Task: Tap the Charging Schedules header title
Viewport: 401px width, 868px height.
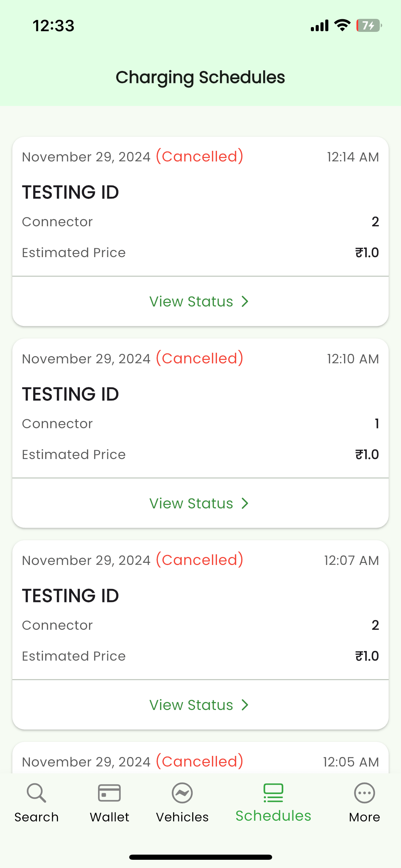Action: [x=200, y=77]
